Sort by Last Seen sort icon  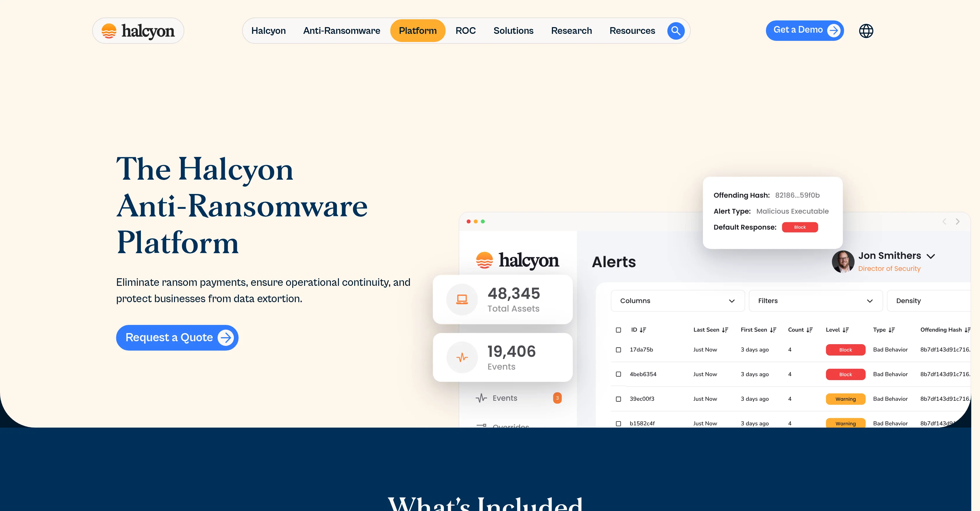tap(725, 330)
